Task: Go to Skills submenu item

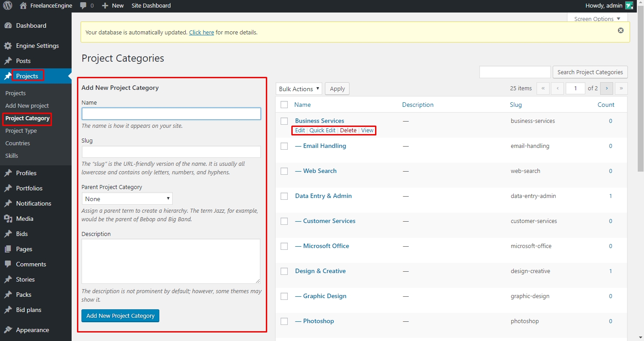Action: pos(12,156)
